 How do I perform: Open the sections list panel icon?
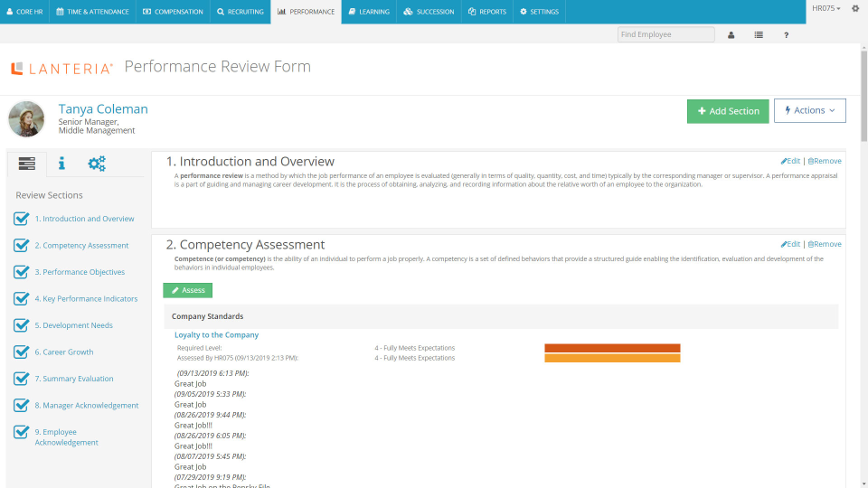26,164
